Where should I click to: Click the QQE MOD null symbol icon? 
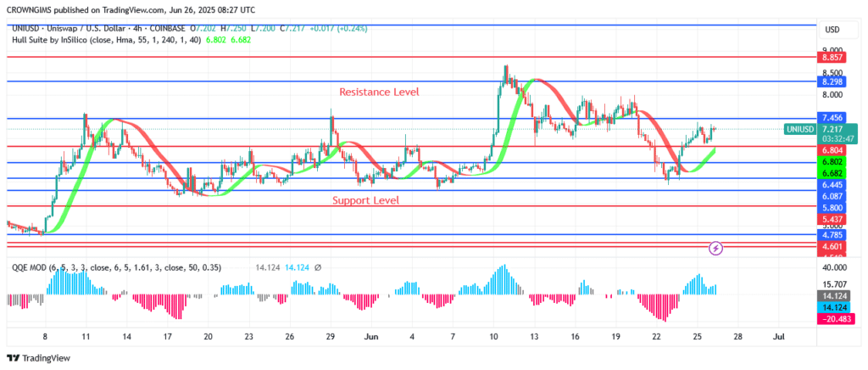pyautogui.click(x=318, y=267)
